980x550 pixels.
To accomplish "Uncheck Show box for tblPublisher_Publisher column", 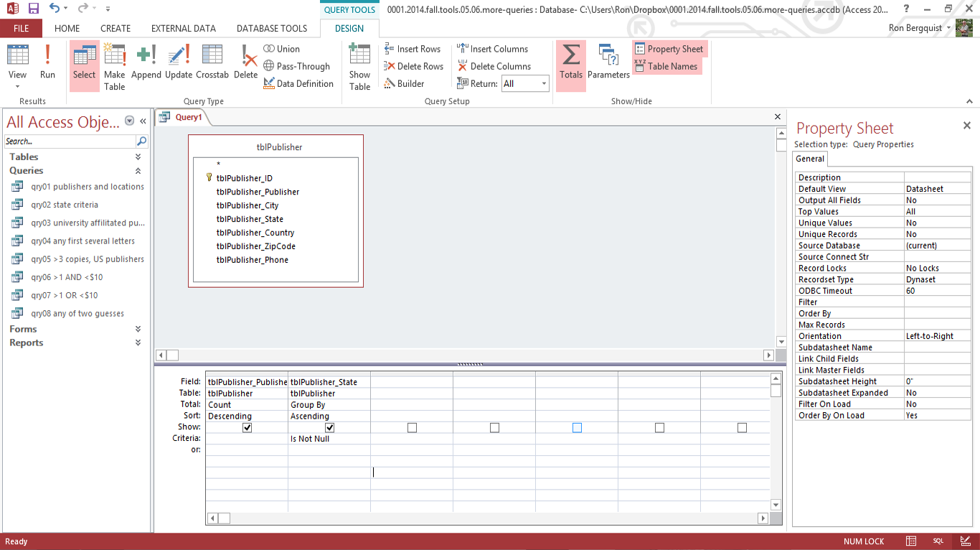I will click(x=248, y=427).
